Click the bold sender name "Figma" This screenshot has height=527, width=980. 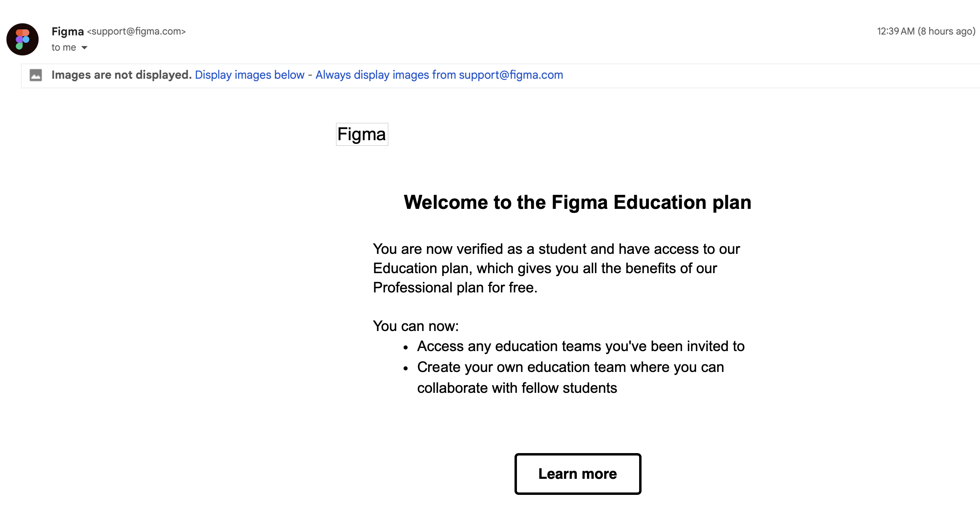tap(68, 31)
